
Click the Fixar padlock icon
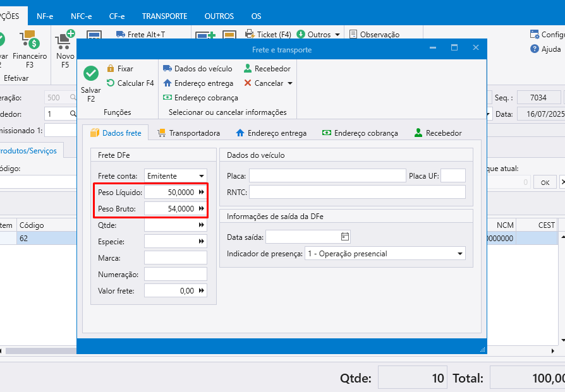[x=111, y=68]
